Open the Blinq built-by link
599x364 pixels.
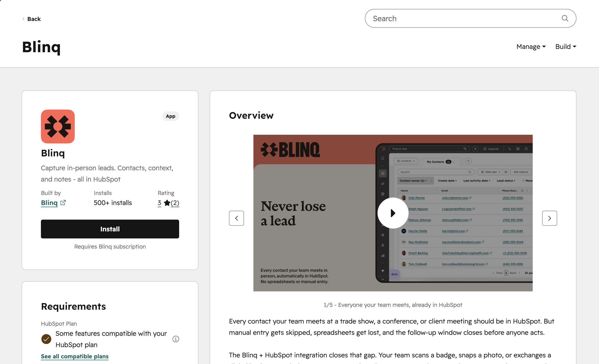49,203
